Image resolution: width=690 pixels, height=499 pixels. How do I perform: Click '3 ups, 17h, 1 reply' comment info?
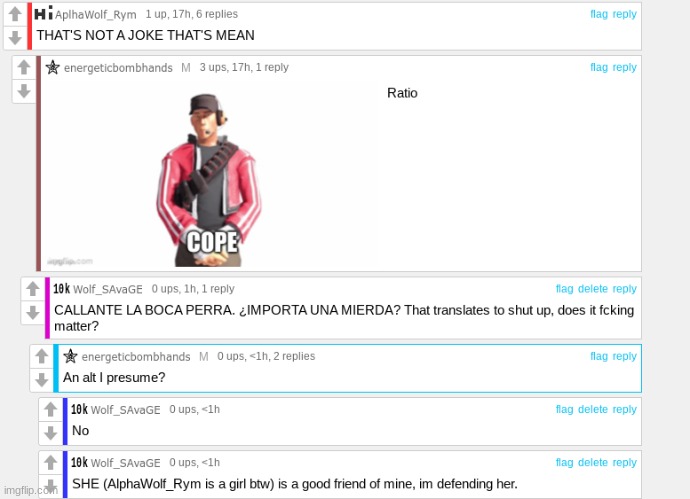click(244, 67)
